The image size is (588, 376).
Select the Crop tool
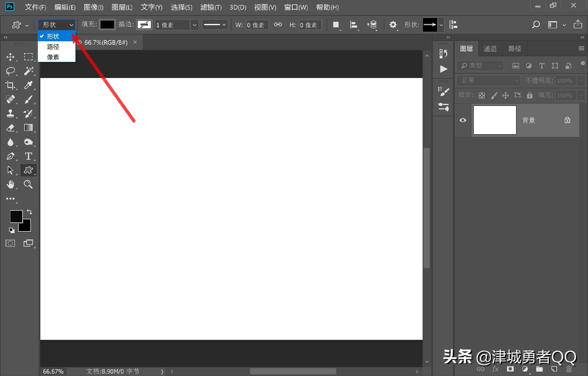11,85
